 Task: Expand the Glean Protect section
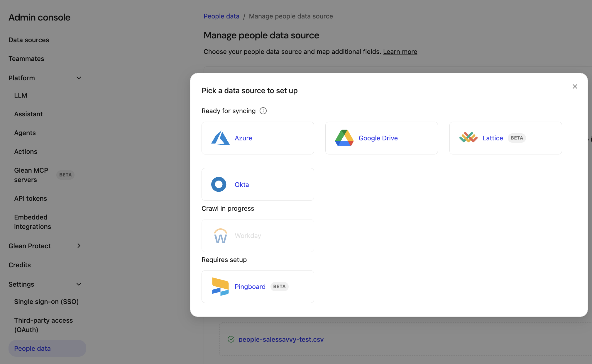(79, 246)
